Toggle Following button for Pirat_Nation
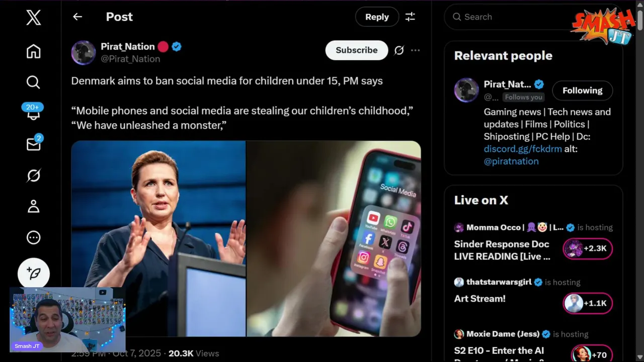Viewport: 644px width, 362px height. pos(582,90)
